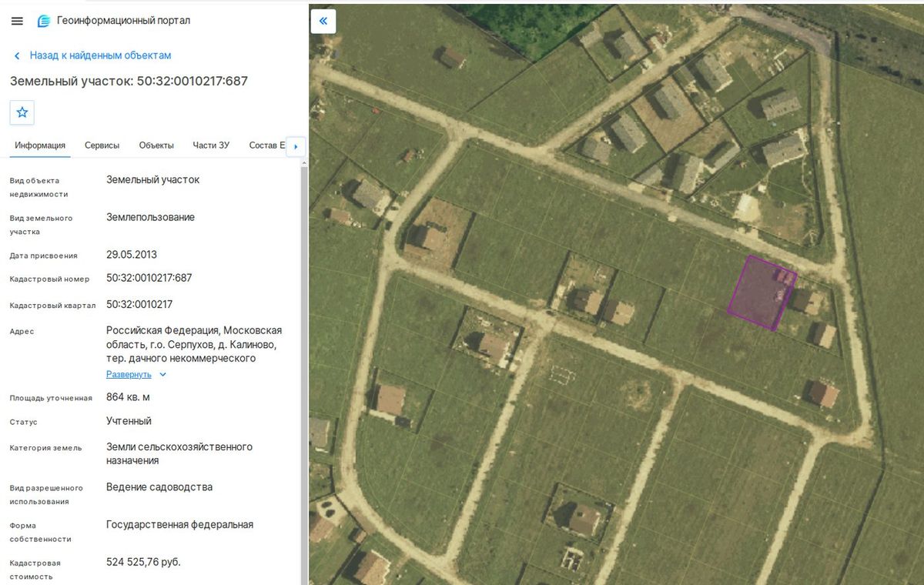
Task: Go back via Назад к найденным объектам
Action: pos(100,55)
